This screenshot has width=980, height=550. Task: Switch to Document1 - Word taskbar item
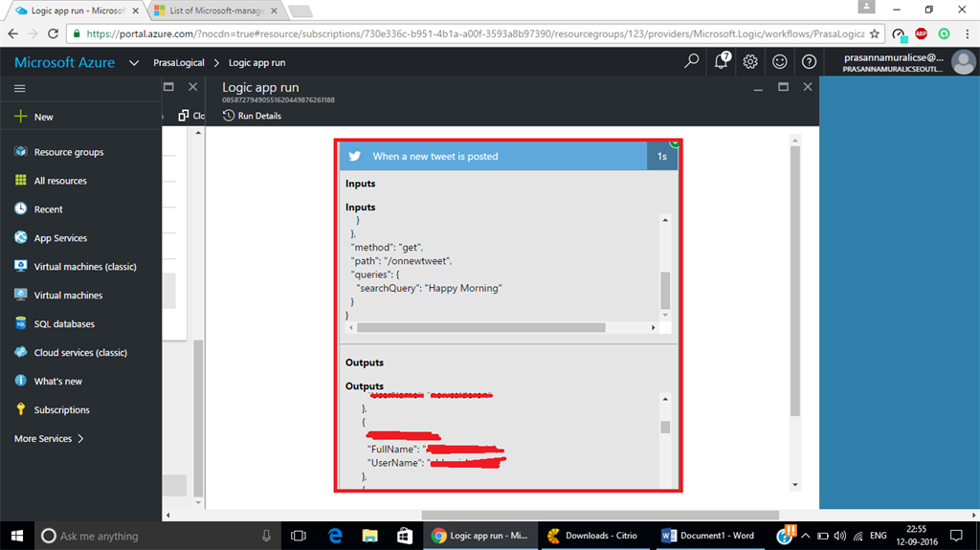710,536
